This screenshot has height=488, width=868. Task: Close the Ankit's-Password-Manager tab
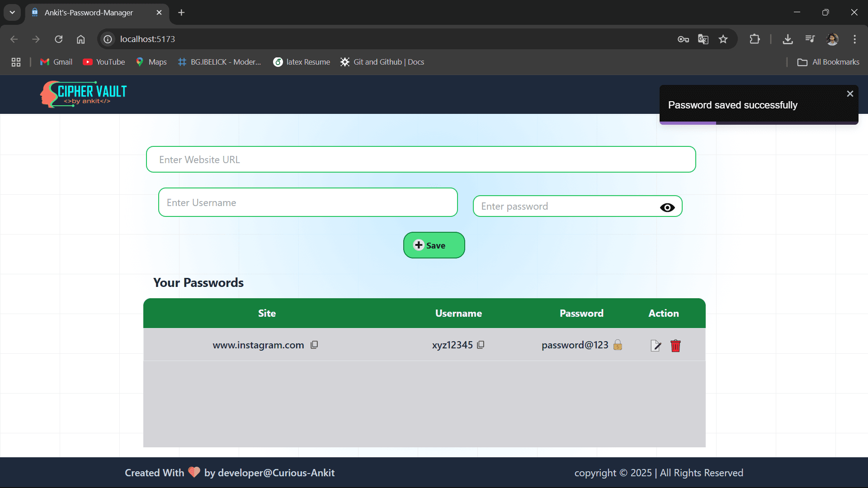(159, 13)
